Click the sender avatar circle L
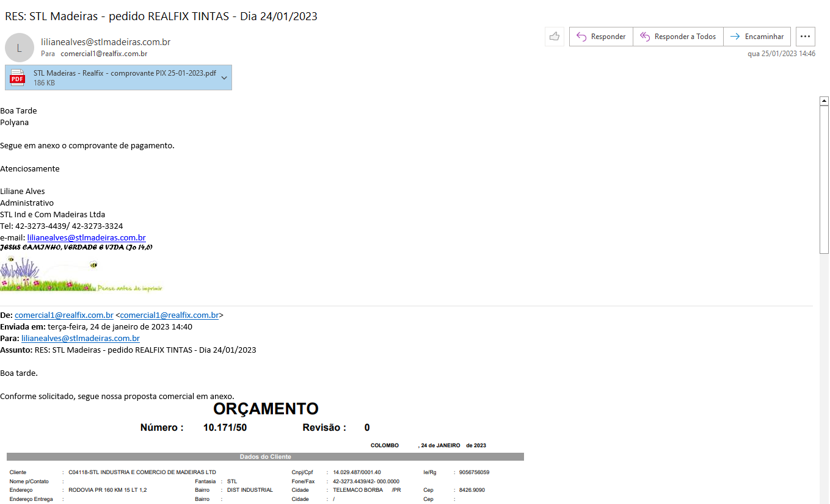 pos(19,48)
